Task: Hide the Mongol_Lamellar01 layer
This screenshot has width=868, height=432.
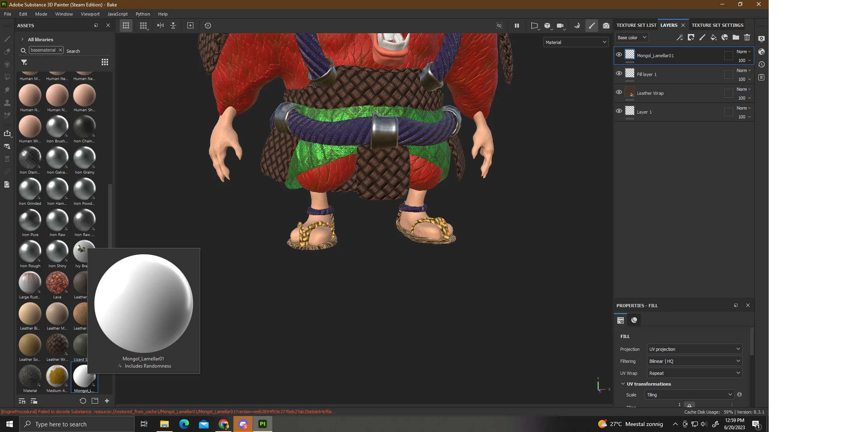Action: click(x=619, y=54)
